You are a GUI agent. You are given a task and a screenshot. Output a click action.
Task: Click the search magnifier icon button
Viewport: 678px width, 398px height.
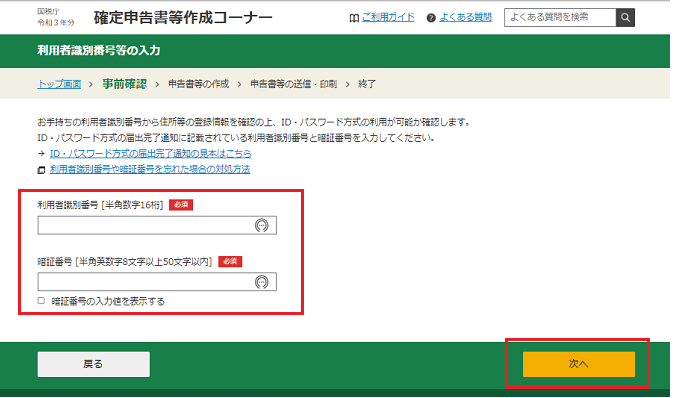(625, 18)
